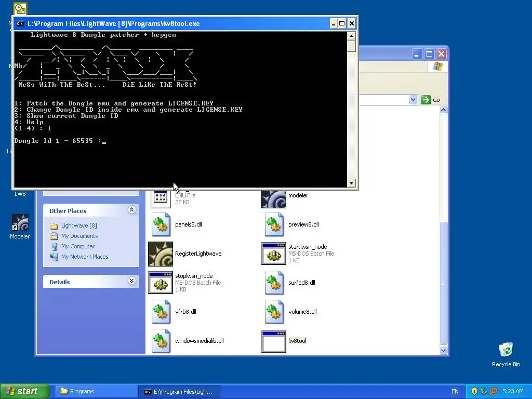
Task: Click the security shield tray icon
Action: [474, 391]
